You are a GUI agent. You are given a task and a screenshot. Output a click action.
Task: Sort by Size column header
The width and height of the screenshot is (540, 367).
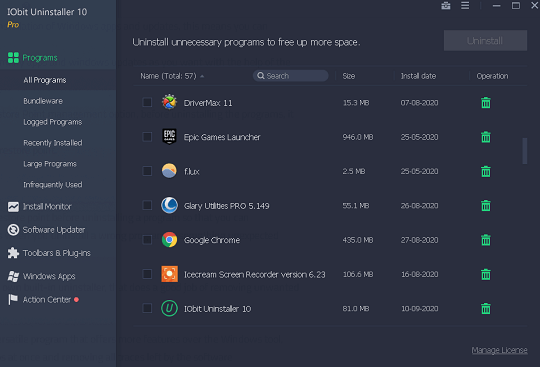click(x=349, y=76)
